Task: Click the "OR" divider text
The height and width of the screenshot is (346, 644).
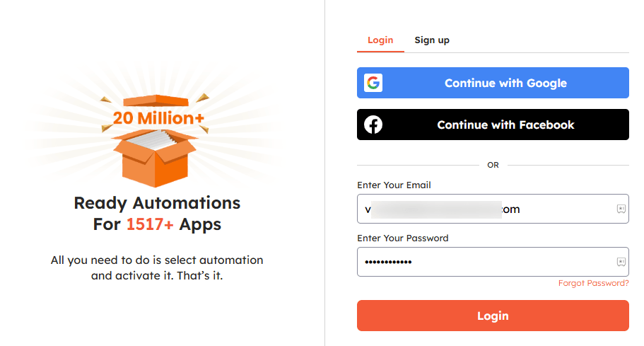Action: pyautogui.click(x=493, y=165)
